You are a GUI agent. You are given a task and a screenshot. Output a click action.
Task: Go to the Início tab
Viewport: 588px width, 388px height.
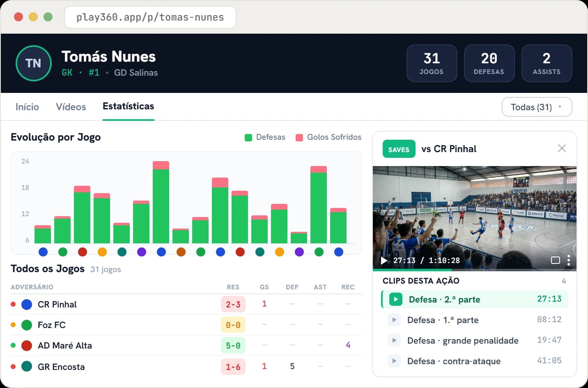point(27,107)
